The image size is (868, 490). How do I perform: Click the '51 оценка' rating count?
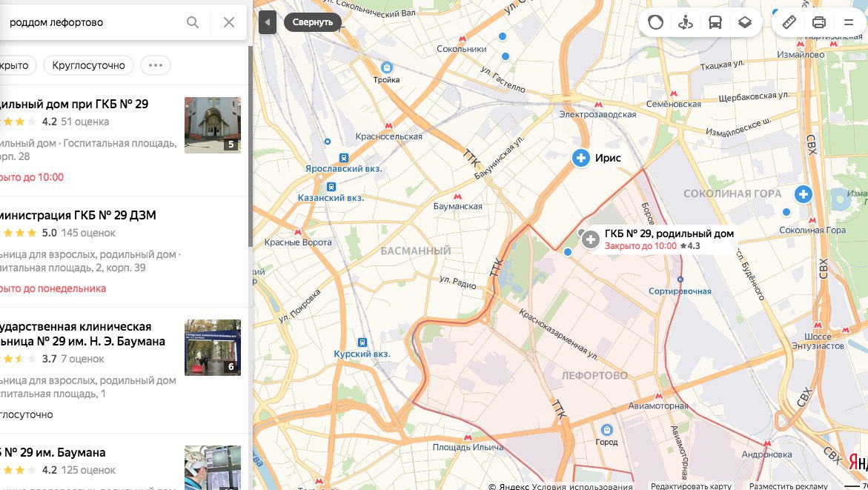pyautogui.click(x=85, y=122)
